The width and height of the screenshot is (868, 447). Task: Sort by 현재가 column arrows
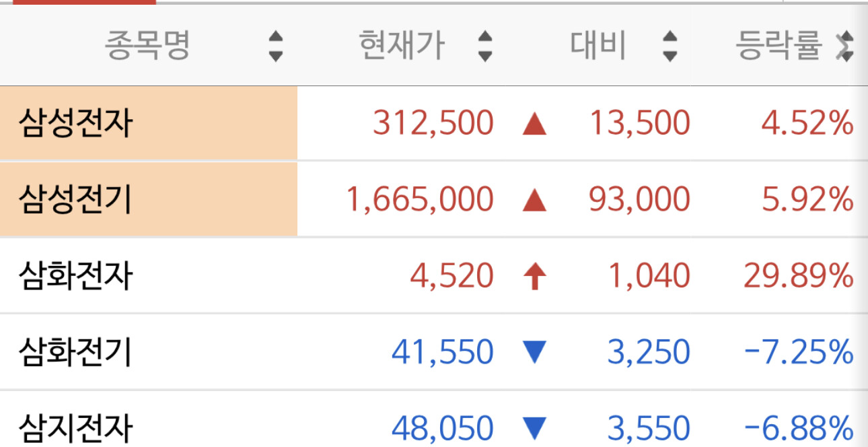point(485,46)
